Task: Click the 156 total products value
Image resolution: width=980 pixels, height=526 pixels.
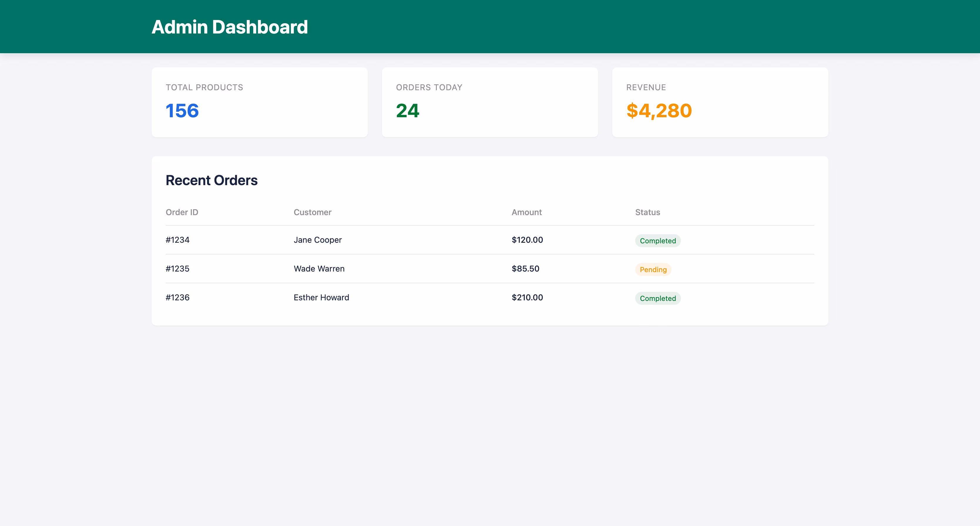Action: point(182,111)
